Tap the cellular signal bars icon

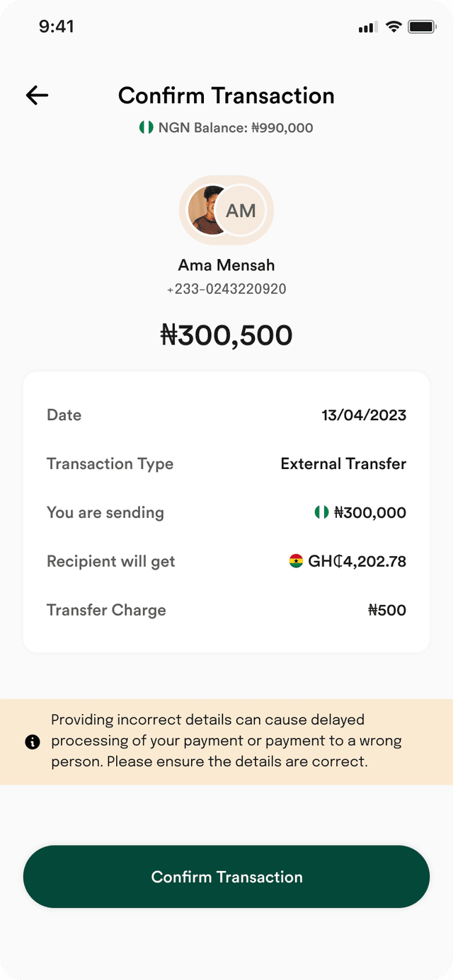(x=368, y=28)
